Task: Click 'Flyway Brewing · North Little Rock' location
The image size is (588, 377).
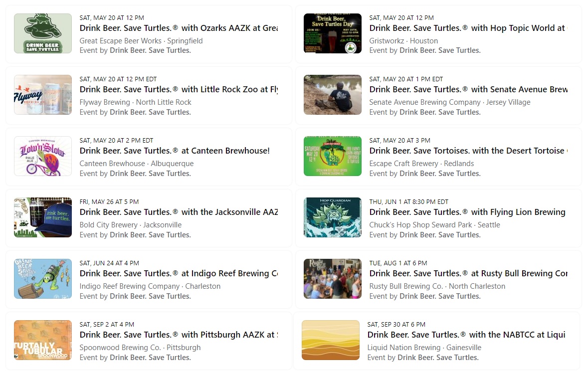Action: click(x=135, y=102)
